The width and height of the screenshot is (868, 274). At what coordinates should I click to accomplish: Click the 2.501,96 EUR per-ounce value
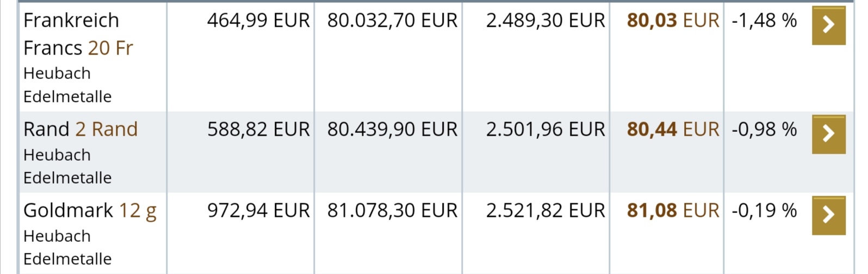coord(545,130)
